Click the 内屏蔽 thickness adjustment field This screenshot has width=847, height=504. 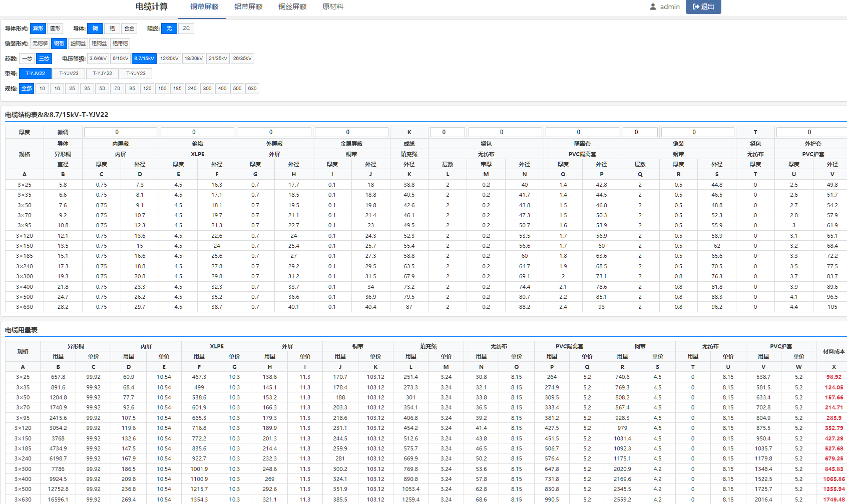(x=121, y=132)
